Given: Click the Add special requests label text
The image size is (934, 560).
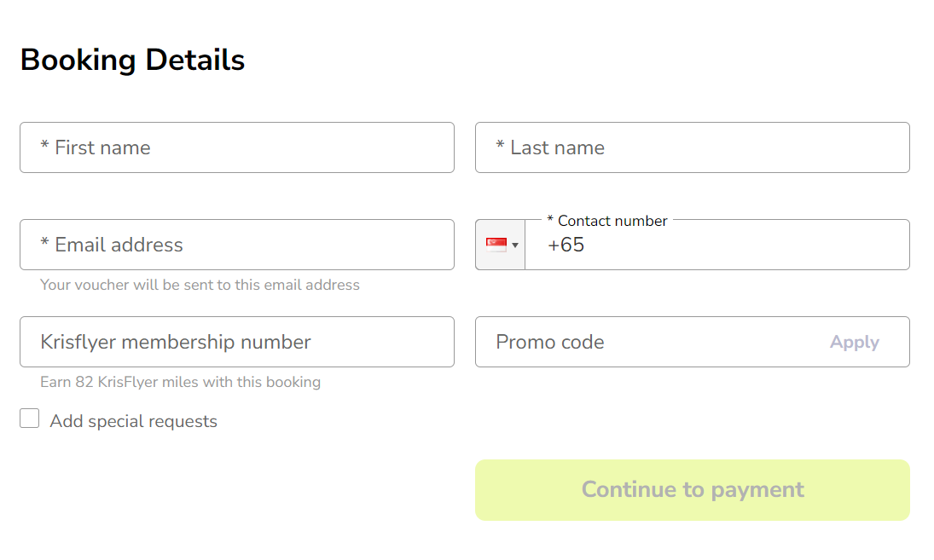Looking at the screenshot, I should click(133, 421).
